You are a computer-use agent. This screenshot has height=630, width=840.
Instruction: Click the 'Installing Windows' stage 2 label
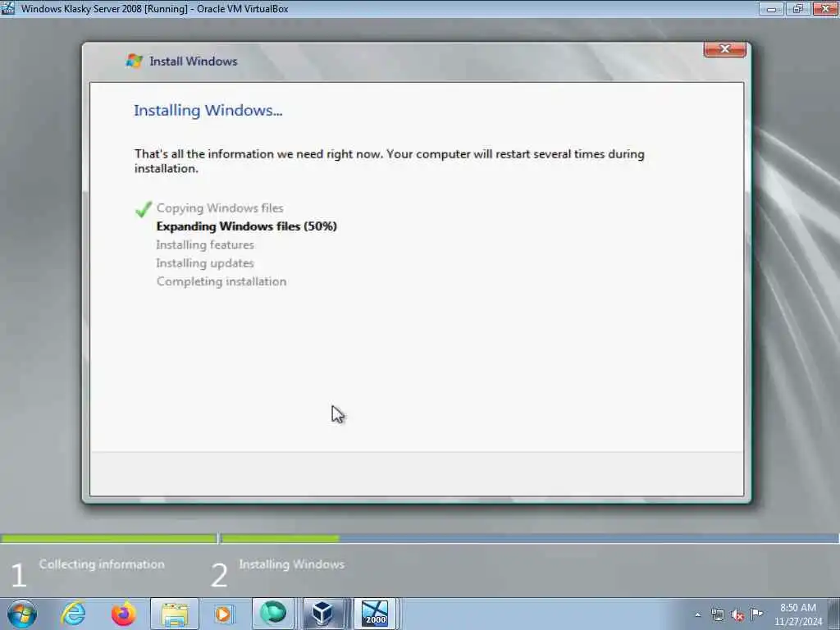click(292, 564)
